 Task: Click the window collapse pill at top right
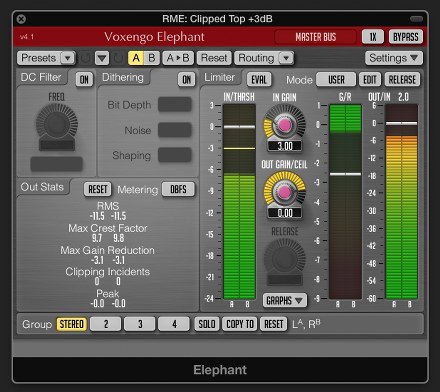point(416,19)
